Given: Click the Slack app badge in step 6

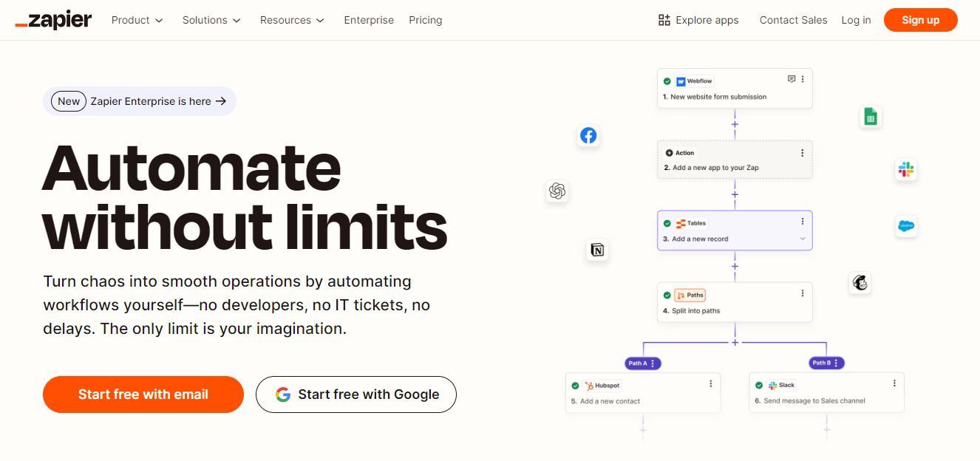Looking at the screenshot, I should 781,385.
